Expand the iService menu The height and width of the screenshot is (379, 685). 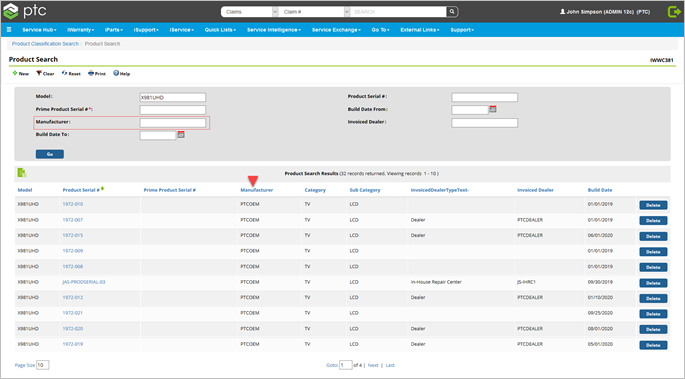click(182, 30)
